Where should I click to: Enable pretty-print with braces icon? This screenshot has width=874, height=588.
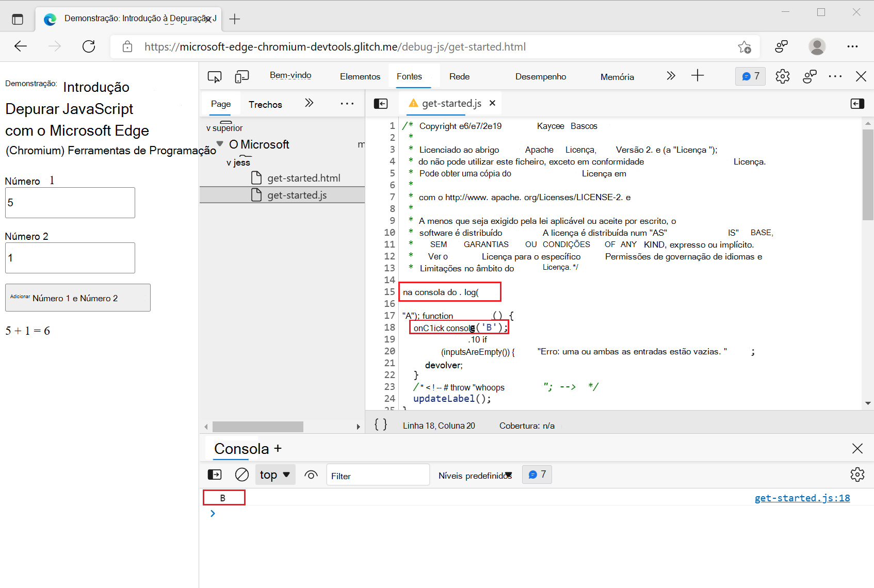pos(380,424)
